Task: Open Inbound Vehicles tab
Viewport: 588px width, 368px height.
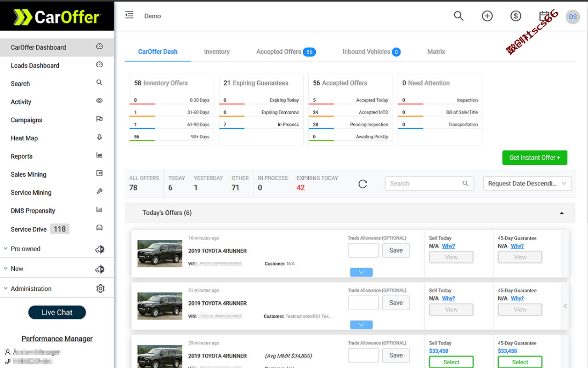Action: tap(371, 52)
